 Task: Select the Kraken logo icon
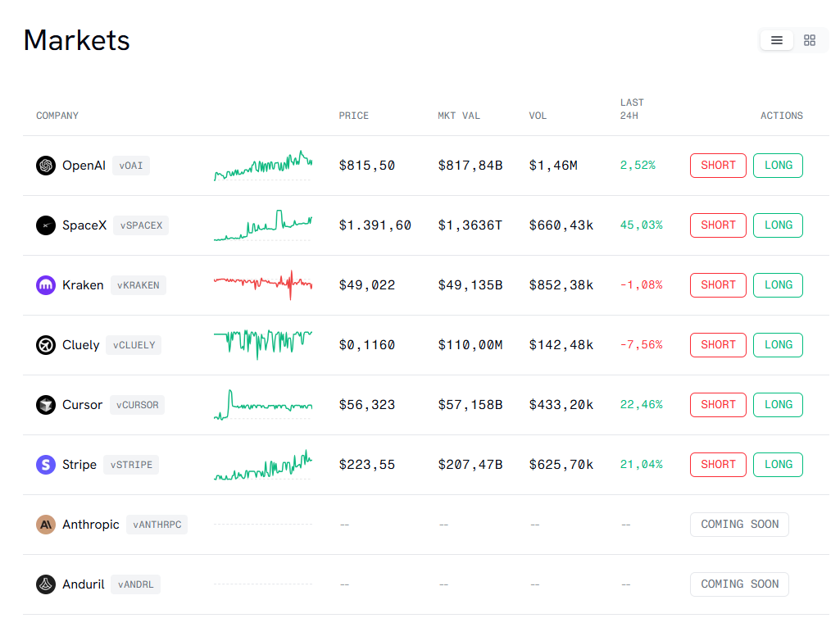[45, 284]
